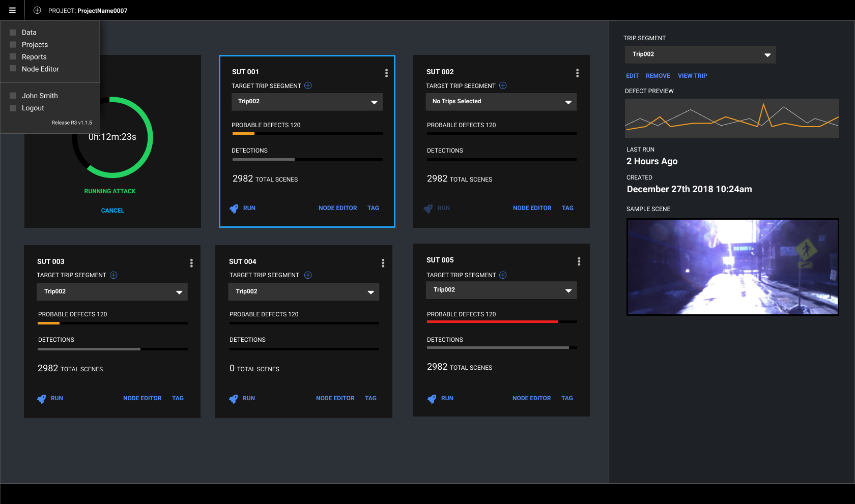This screenshot has height=504, width=855.
Task: Click VIEW TRIP link
Action: point(693,76)
